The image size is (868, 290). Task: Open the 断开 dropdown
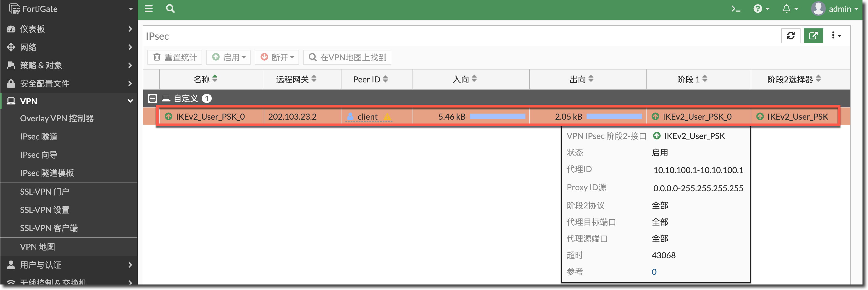click(277, 57)
